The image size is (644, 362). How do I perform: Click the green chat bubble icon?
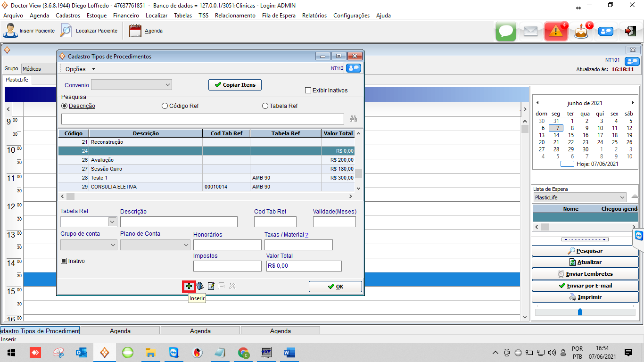(506, 31)
